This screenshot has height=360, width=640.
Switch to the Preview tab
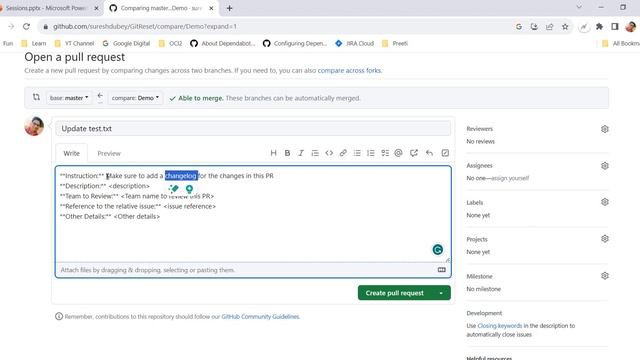[x=109, y=153]
